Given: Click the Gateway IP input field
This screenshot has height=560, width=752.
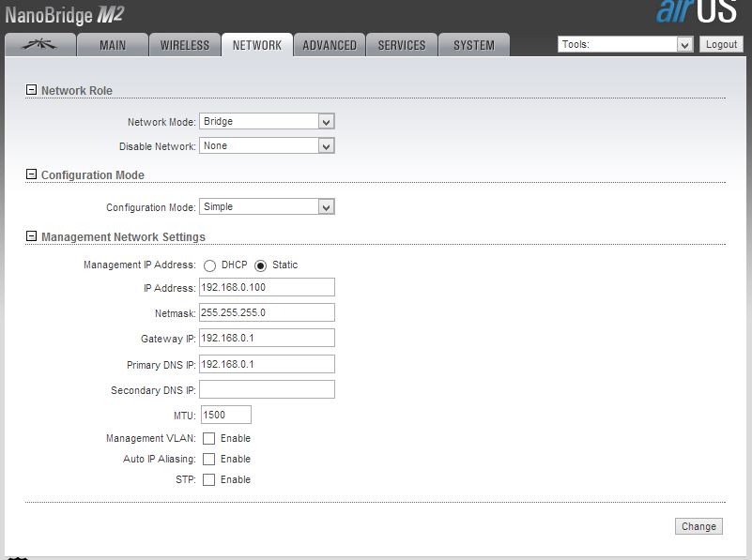Looking at the screenshot, I should pyautogui.click(x=267, y=339).
